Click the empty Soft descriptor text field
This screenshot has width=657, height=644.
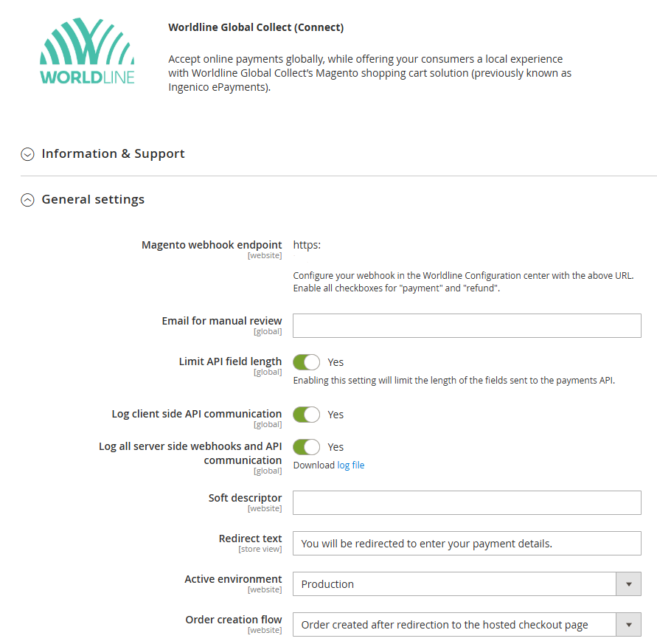pyautogui.click(x=467, y=502)
